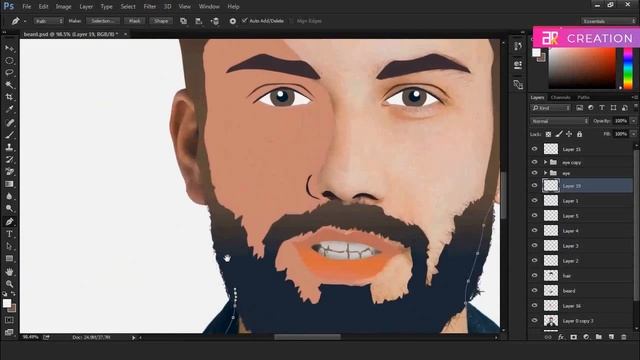Select the Lasso tool
This screenshot has height=360, width=640.
click(x=9, y=73)
